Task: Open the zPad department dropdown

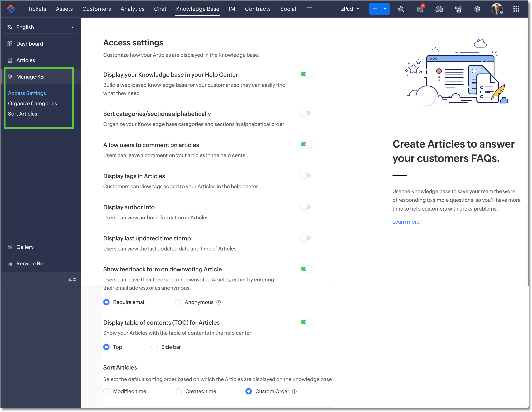Action: point(350,9)
